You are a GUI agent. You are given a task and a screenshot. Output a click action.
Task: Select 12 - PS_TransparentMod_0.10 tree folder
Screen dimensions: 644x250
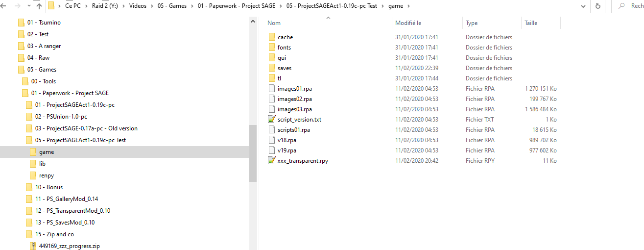tap(72, 211)
